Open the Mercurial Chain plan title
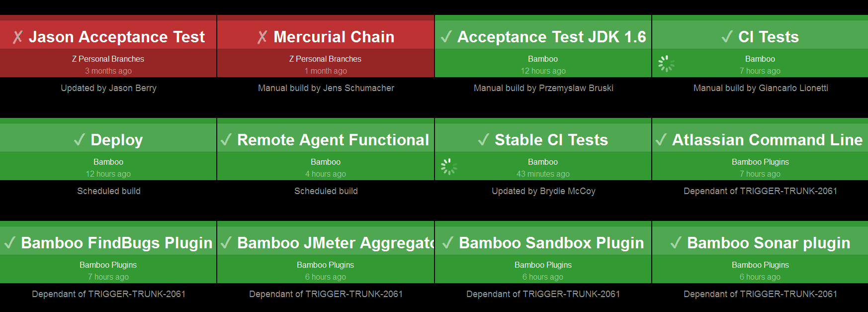This screenshot has height=312, width=868. [x=334, y=37]
